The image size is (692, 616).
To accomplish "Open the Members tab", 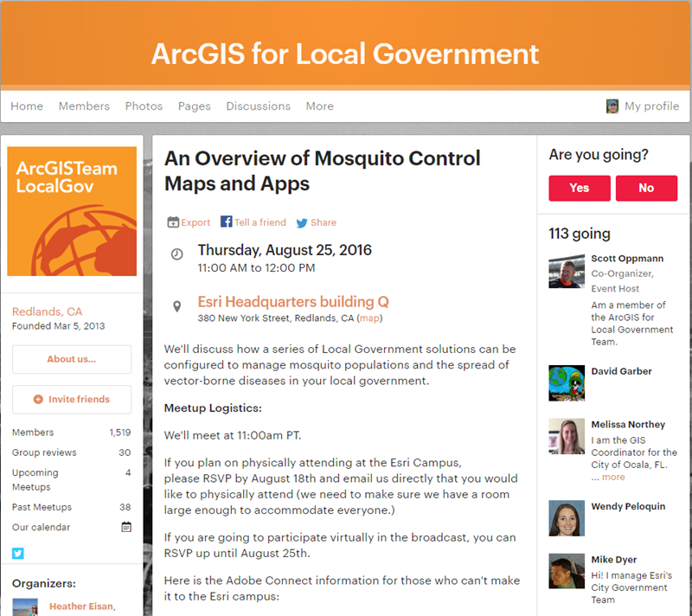I will point(84,106).
